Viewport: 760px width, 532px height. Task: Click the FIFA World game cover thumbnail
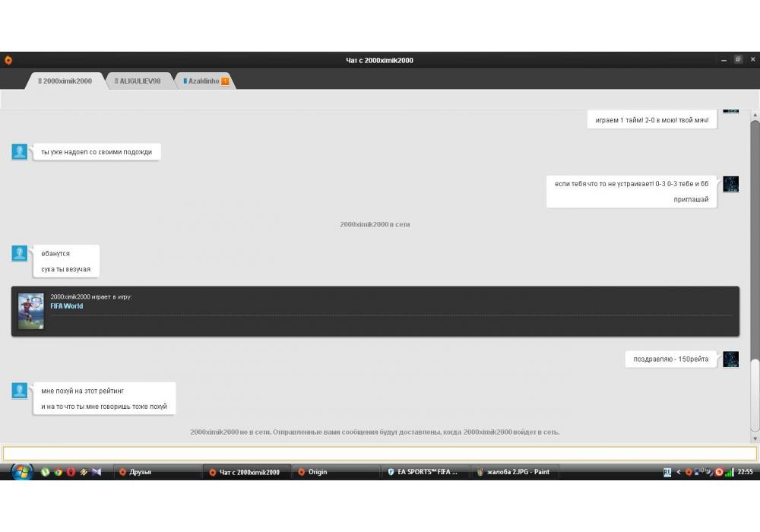click(30, 312)
